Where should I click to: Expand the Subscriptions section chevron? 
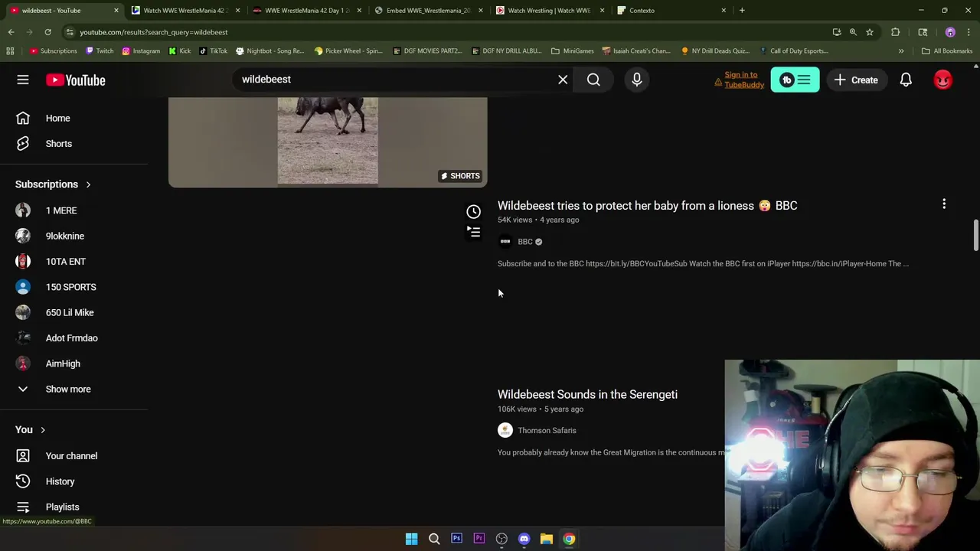click(x=88, y=184)
